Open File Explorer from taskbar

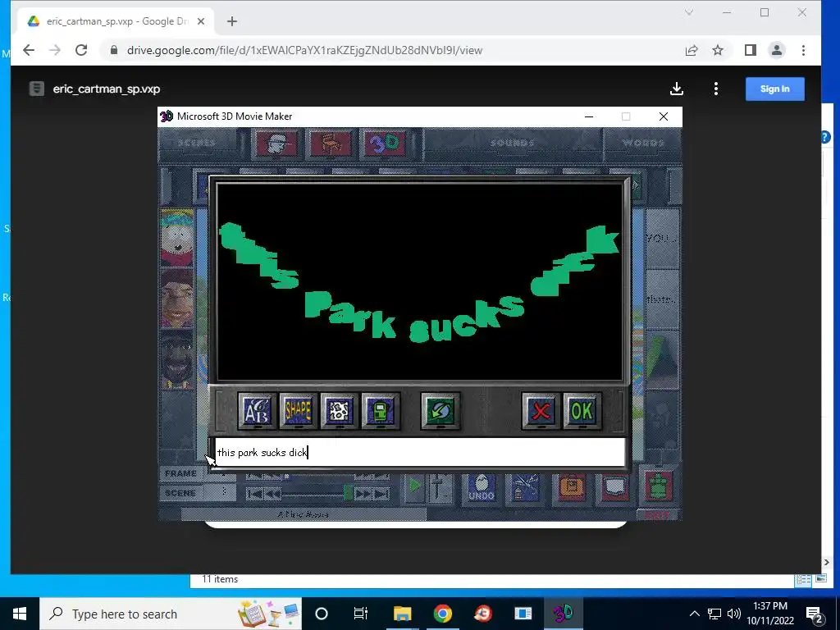tap(402, 614)
